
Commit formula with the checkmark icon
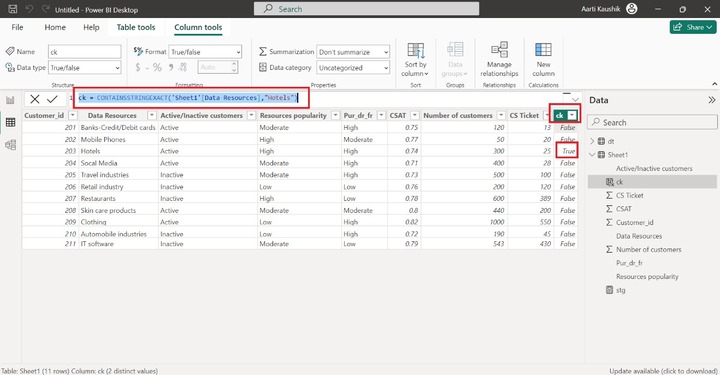[52, 99]
